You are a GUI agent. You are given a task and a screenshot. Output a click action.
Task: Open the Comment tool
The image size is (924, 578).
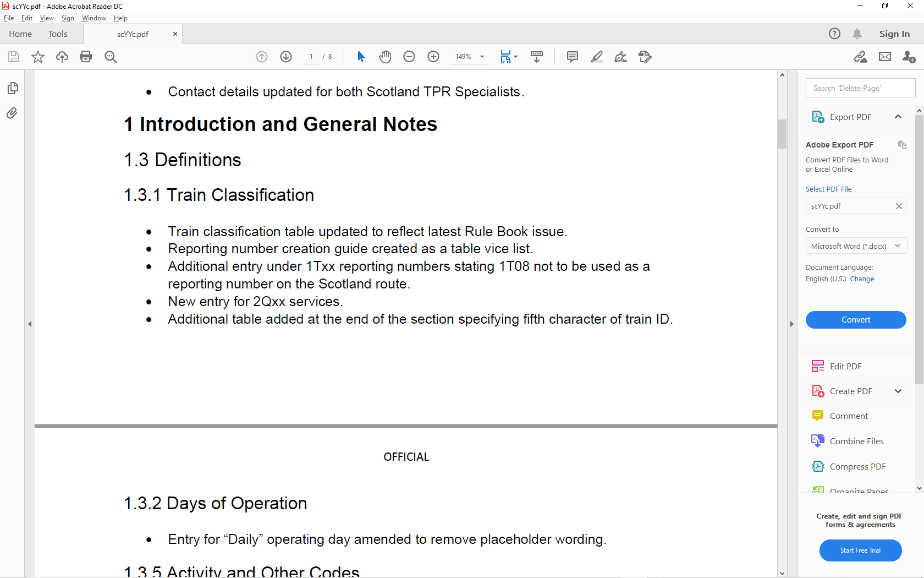[x=849, y=416]
